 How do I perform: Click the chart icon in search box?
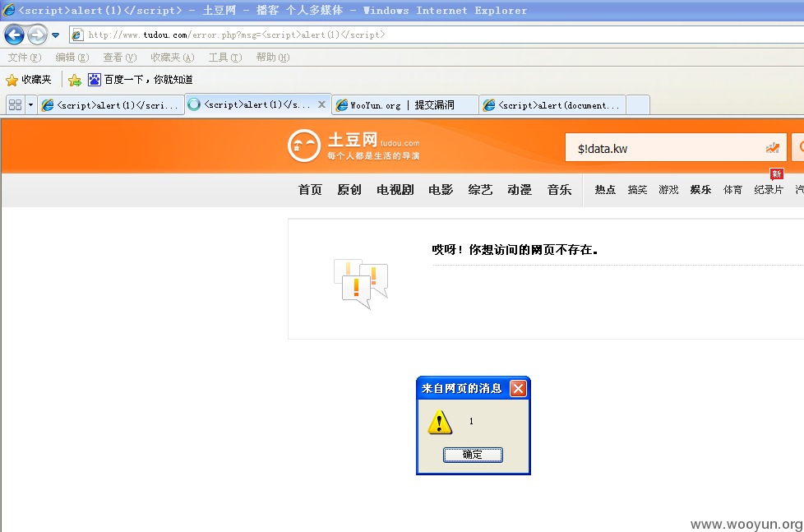tap(773, 148)
